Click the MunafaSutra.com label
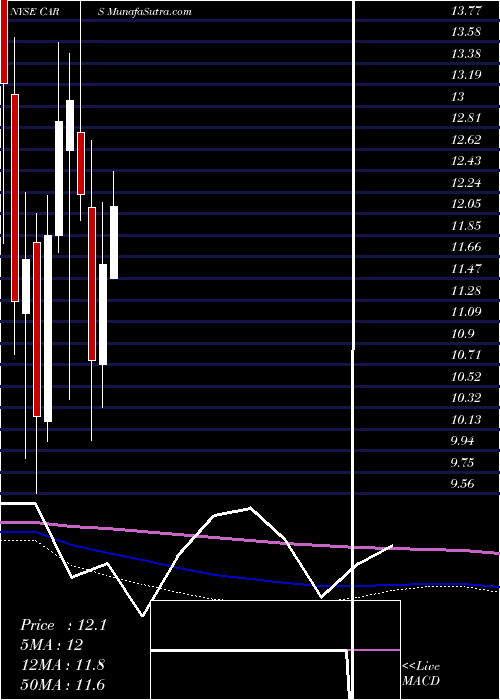Screen dimensions: 500x700 [x=149, y=12]
